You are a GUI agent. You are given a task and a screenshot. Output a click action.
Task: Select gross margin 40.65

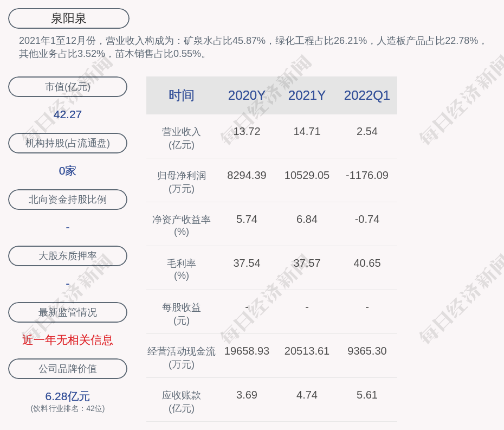[367, 263]
